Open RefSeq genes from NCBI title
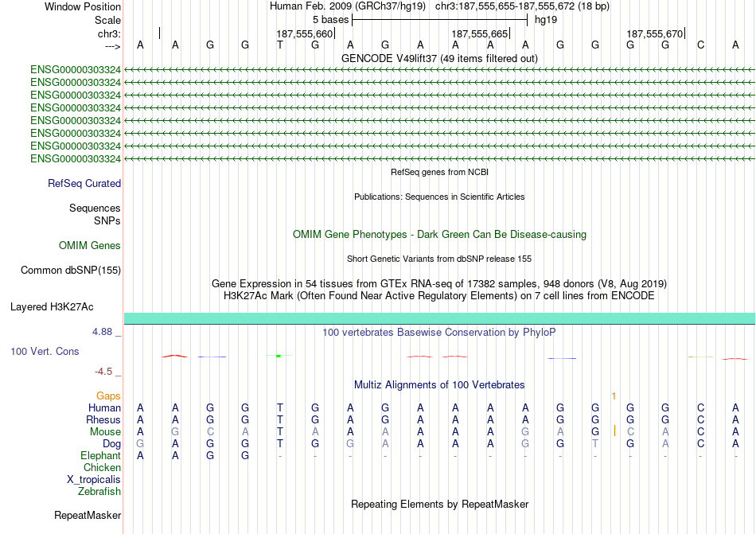The image size is (756, 534). [x=439, y=172]
